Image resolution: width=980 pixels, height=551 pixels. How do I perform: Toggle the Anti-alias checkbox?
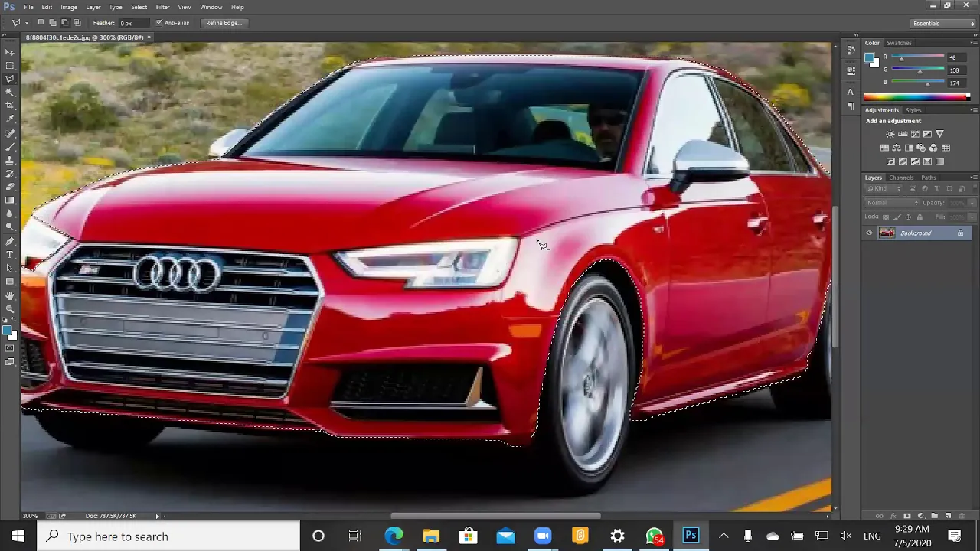[158, 23]
